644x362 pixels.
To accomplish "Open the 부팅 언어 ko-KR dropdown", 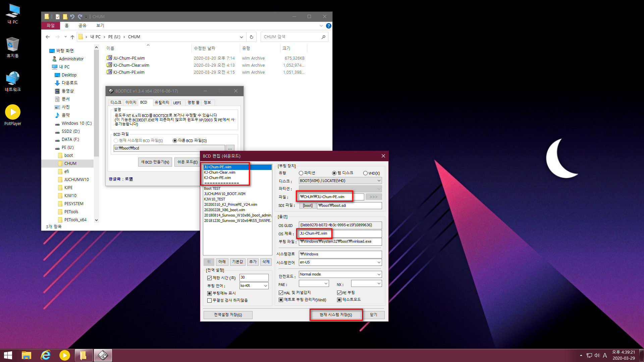I will coord(254,286).
